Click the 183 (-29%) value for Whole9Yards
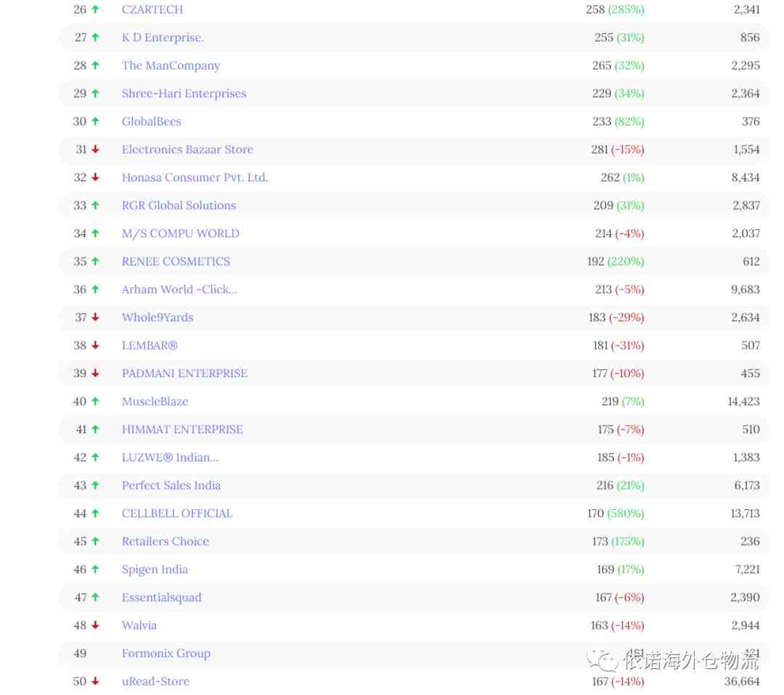Viewport: 784px width, 695px height. (x=616, y=317)
